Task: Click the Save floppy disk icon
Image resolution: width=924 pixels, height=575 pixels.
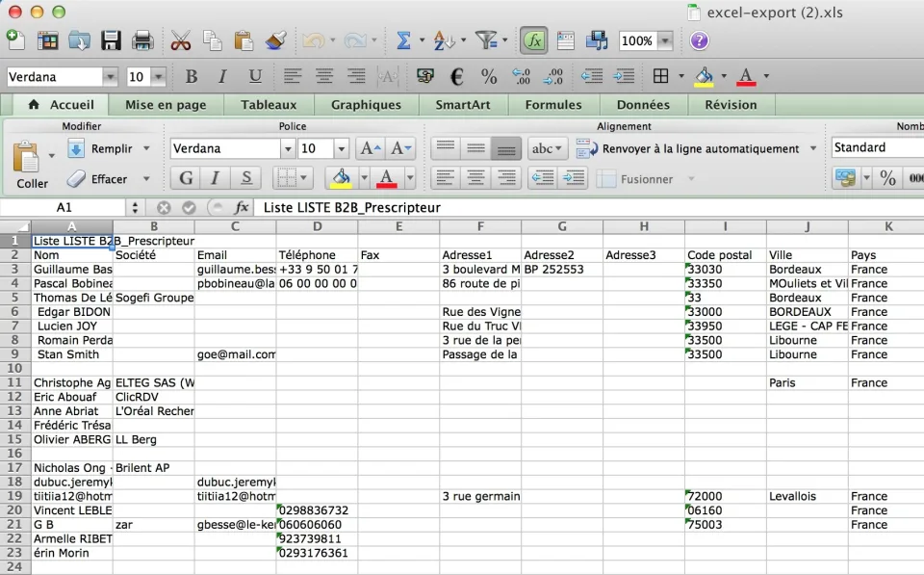Action: [111, 40]
